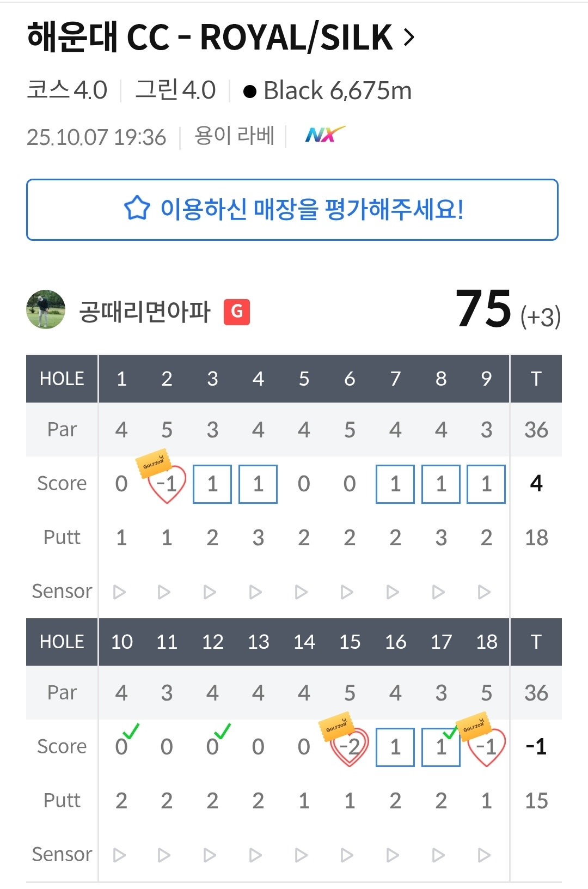Play the Sensor replay for hole 18
The image size is (588, 889).
(x=484, y=855)
